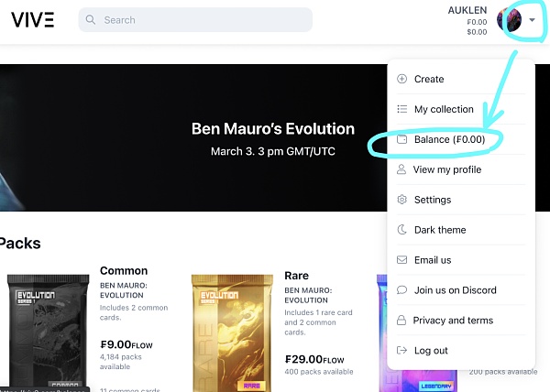Open Balance (F0.00) menu entry
Viewport: 550px width, 392px height.
(461, 139)
